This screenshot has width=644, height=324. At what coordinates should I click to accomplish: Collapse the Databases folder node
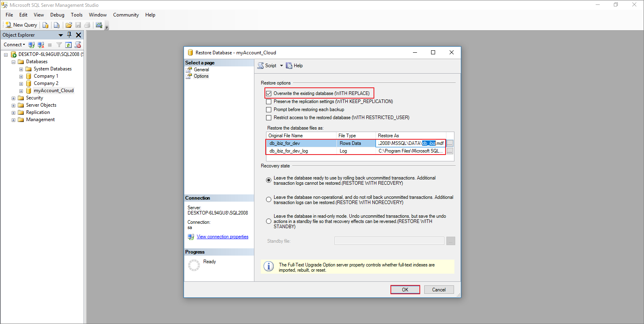coord(13,62)
